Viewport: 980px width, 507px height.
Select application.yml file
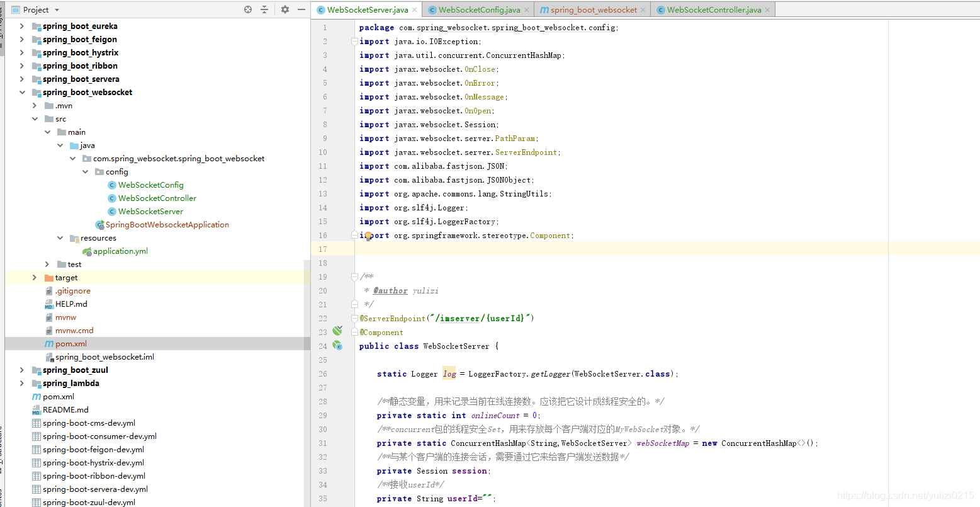coord(120,251)
